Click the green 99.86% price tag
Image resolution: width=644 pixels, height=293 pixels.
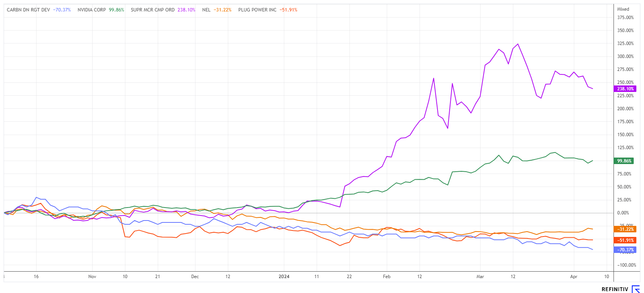click(624, 161)
